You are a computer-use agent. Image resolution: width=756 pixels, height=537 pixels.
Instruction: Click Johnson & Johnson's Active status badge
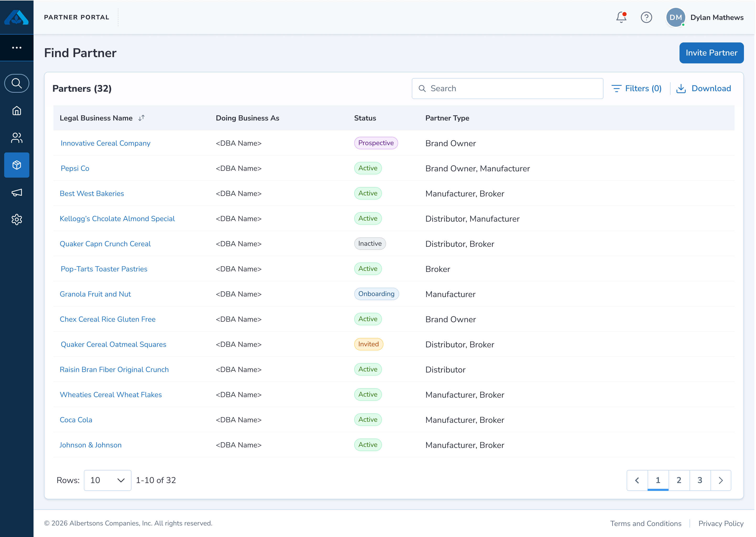tap(368, 445)
